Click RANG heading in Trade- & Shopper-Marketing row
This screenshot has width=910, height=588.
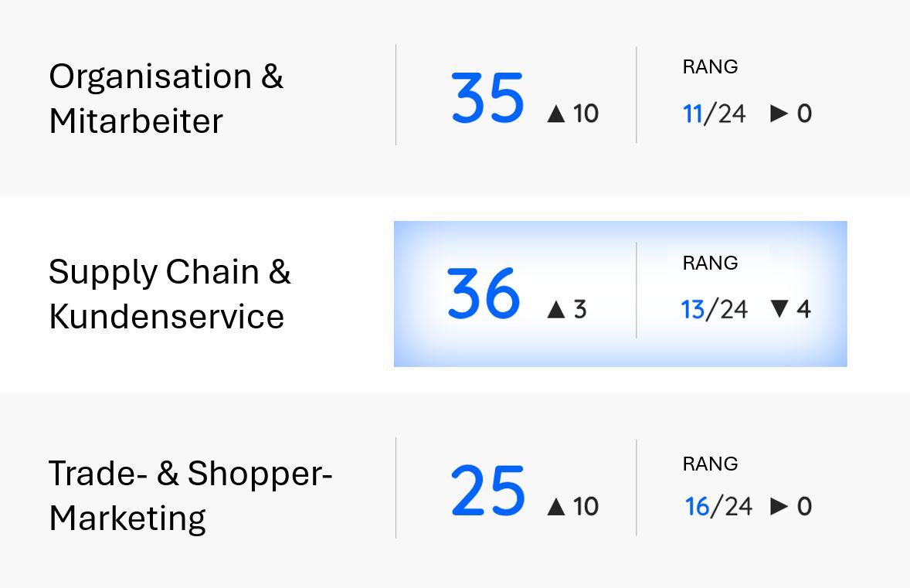pos(710,464)
